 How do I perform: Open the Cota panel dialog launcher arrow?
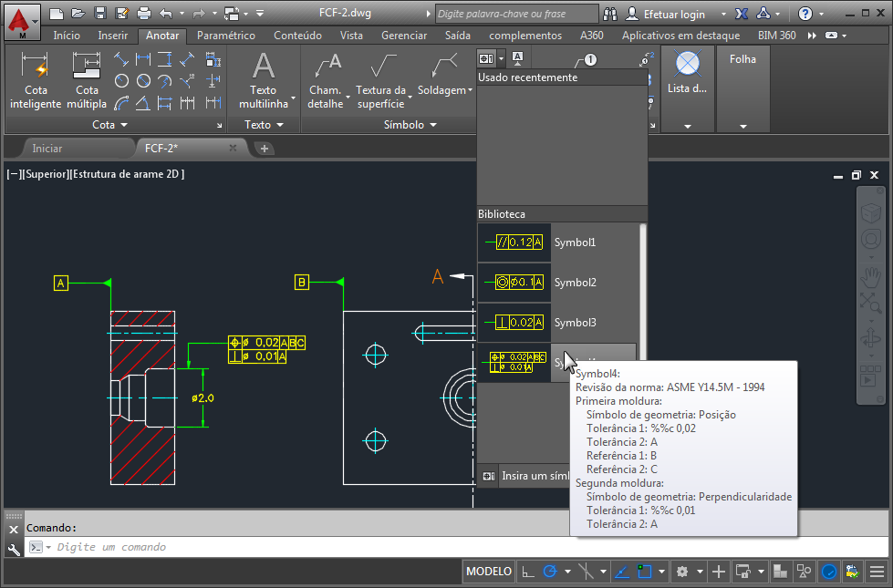coord(219,125)
